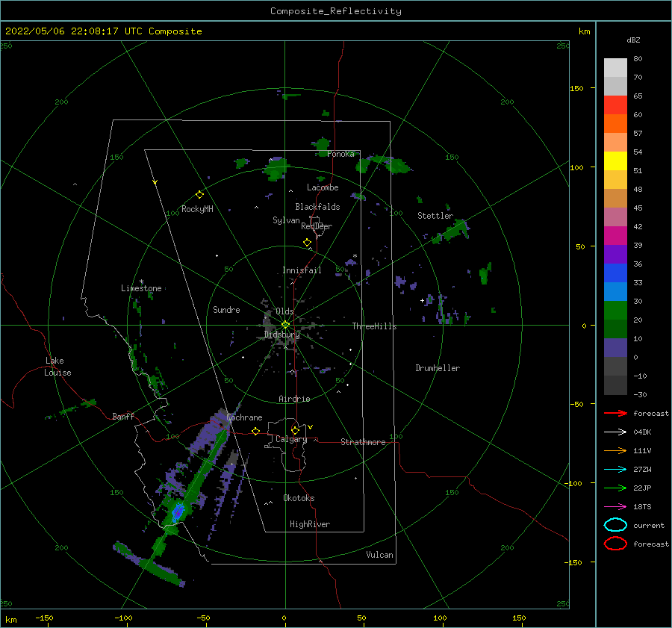
Task: Pick the bright green 30-20 dBZ swatch
Action: click(x=615, y=311)
